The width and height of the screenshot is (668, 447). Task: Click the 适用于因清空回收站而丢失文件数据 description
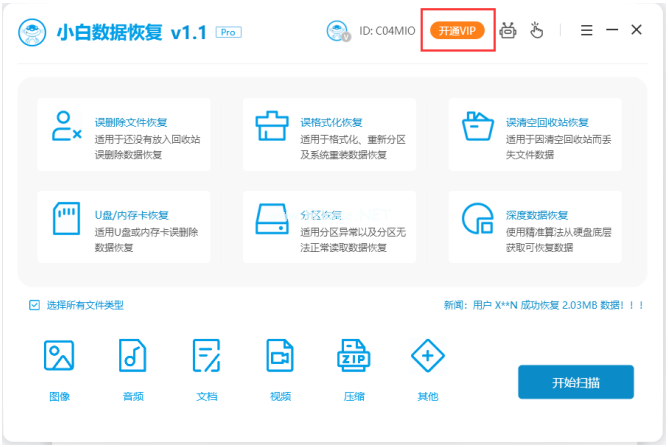pos(559,147)
